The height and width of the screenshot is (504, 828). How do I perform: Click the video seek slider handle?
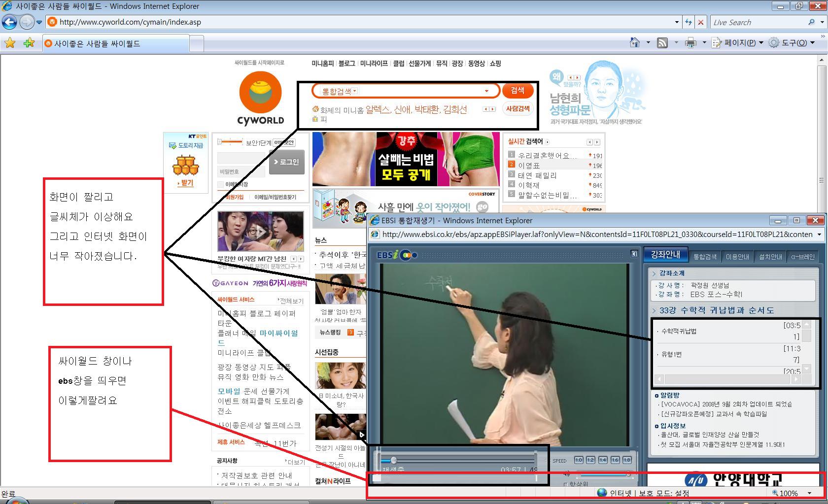tap(393, 460)
